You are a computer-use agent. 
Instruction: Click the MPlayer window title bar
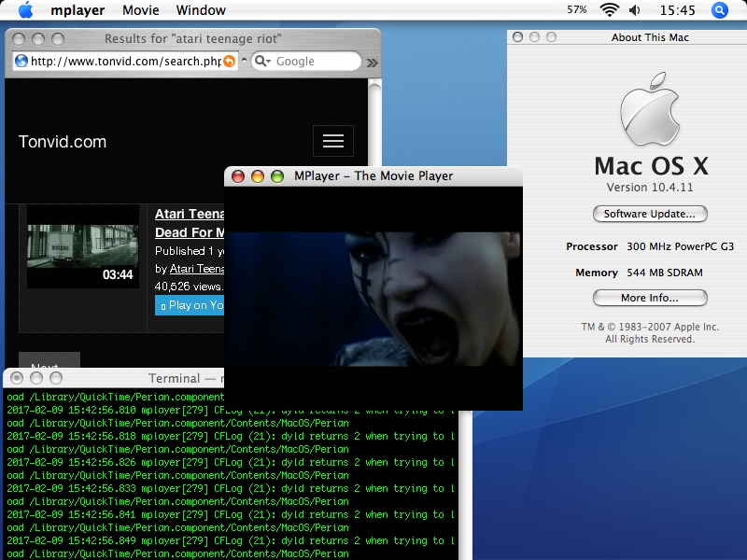pos(373,176)
